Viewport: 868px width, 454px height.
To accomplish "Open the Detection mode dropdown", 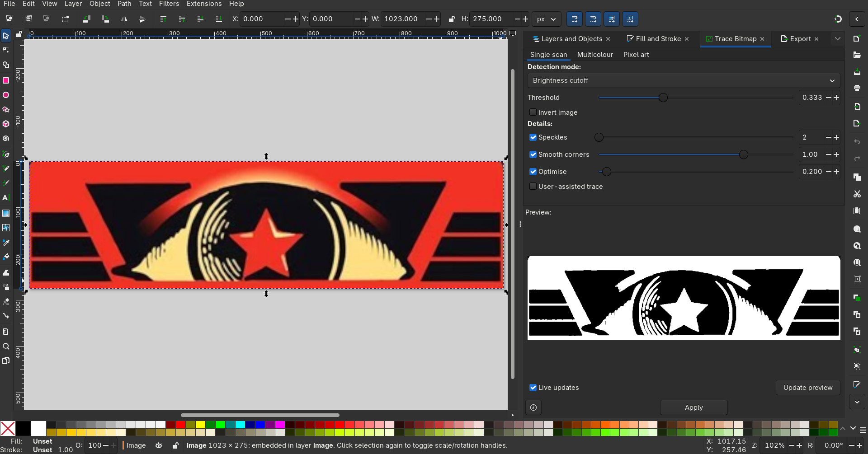I will 684,80.
